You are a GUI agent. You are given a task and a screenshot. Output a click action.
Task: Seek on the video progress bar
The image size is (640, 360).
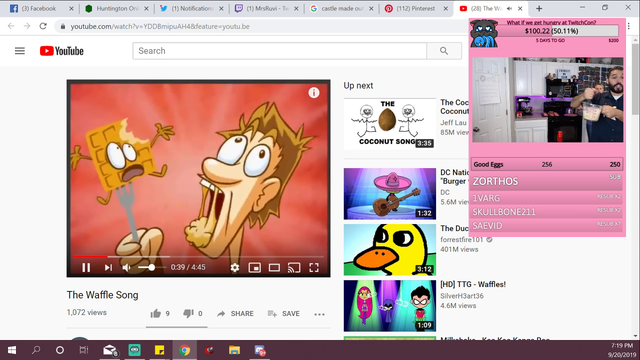[x=198, y=257]
